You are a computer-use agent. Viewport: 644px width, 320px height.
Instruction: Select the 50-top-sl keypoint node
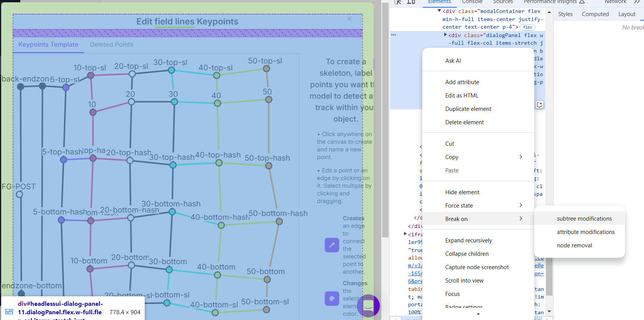(x=266, y=69)
